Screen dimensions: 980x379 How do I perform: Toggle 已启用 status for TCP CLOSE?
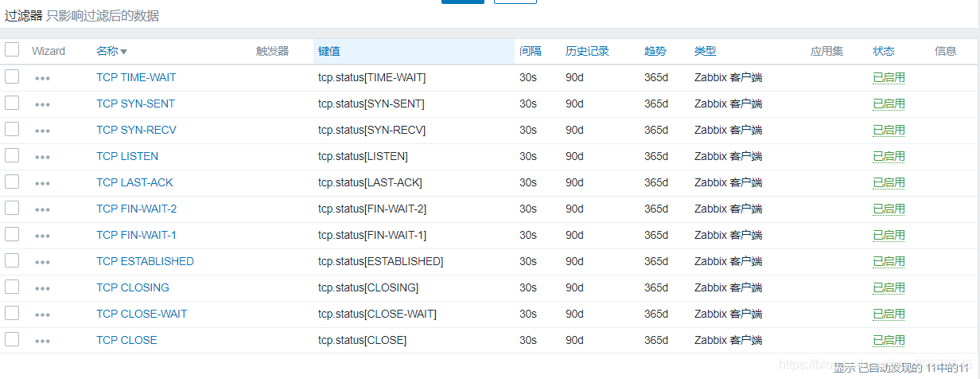(x=889, y=340)
